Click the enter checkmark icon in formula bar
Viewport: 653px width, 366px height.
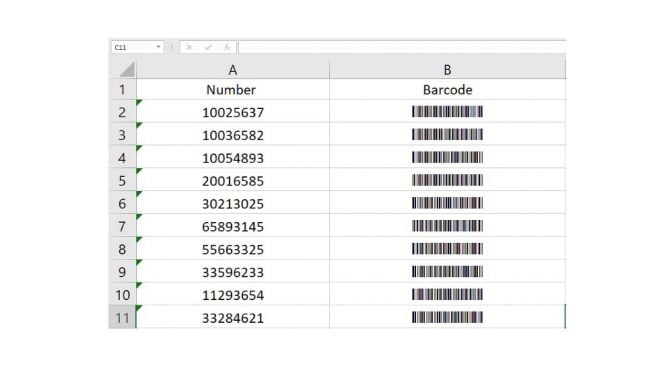(x=208, y=47)
